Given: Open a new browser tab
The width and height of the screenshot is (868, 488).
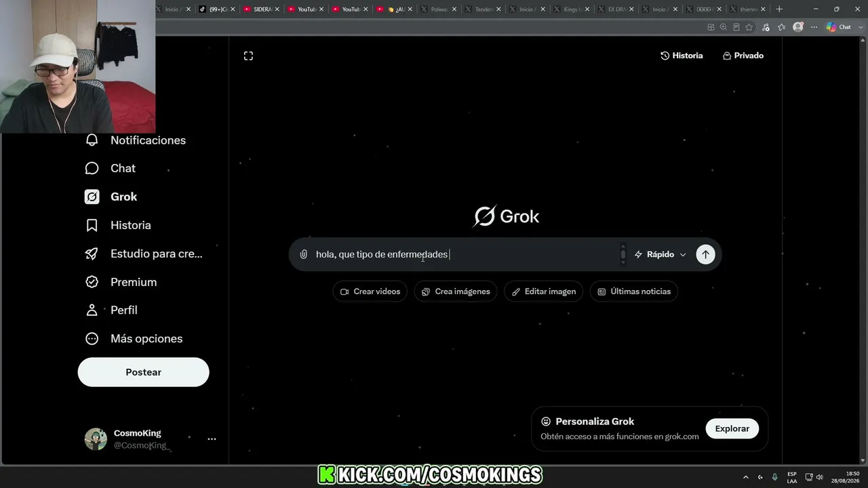Looking at the screenshot, I should pyautogui.click(x=779, y=9).
